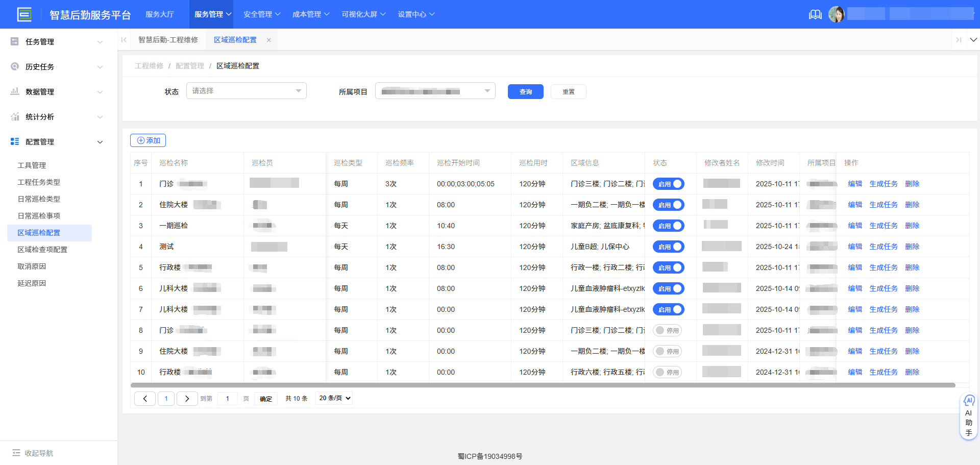Open the 任务管理 sidebar section icon
The width and height of the screenshot is (980, 465).
[x=14, y=41]
